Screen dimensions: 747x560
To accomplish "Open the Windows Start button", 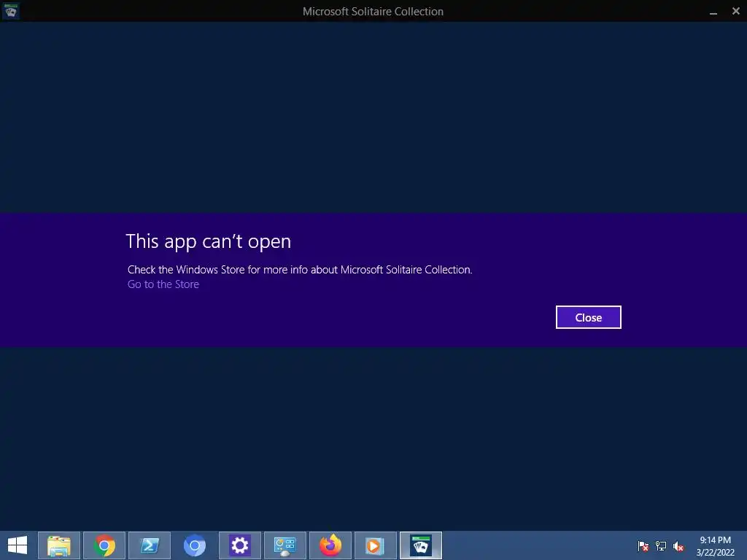I will [18, 545].
